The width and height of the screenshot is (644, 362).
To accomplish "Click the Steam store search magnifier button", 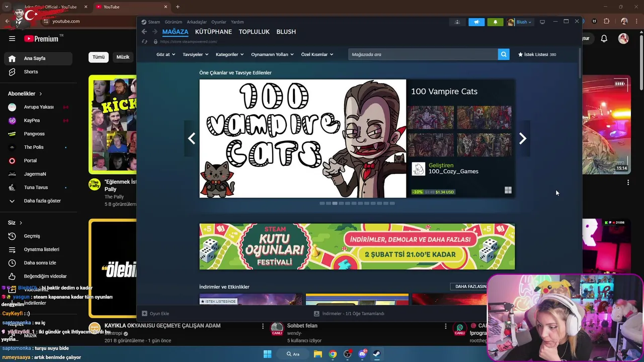I will (x=504, y=54).
